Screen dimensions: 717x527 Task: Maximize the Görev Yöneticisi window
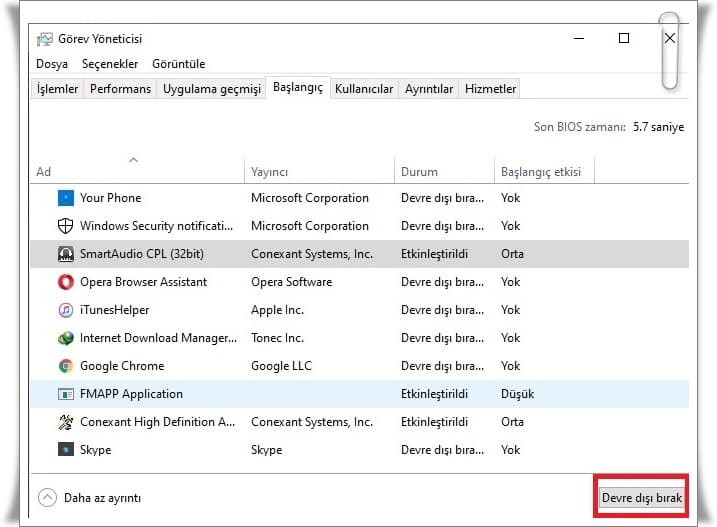tap(624, 38)
